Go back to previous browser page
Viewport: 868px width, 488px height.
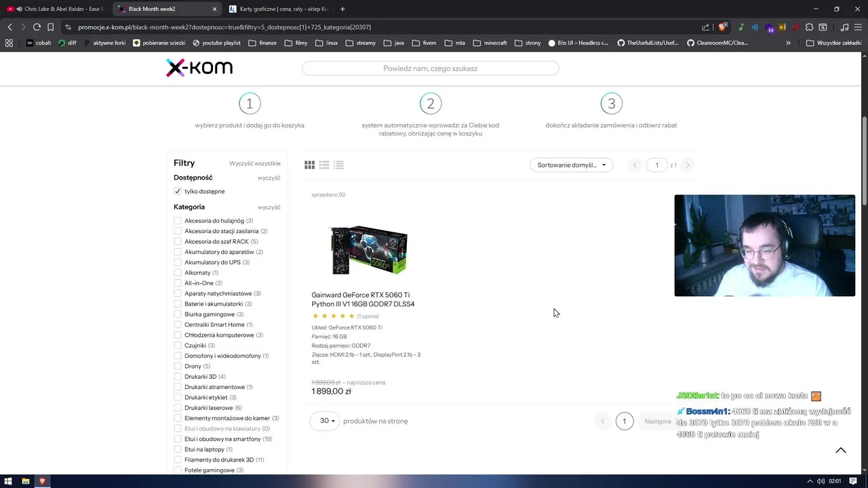9,27
